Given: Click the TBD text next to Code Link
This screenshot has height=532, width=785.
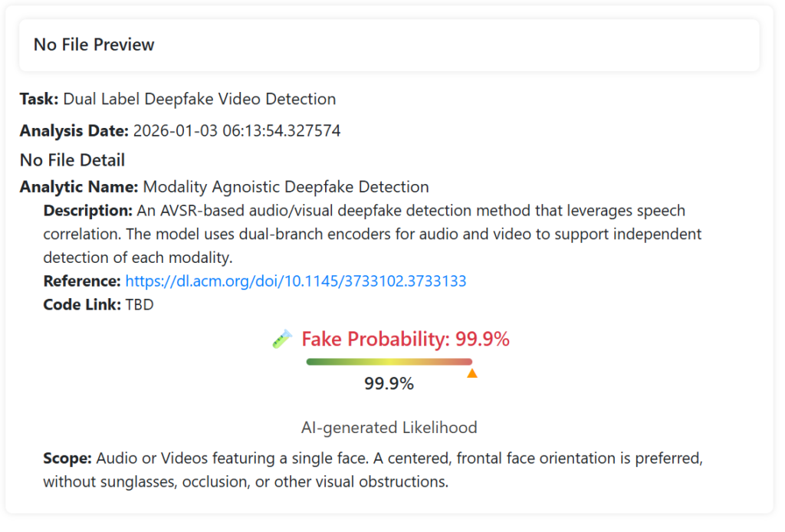Looking at the screenshot, I should point(140,305).
